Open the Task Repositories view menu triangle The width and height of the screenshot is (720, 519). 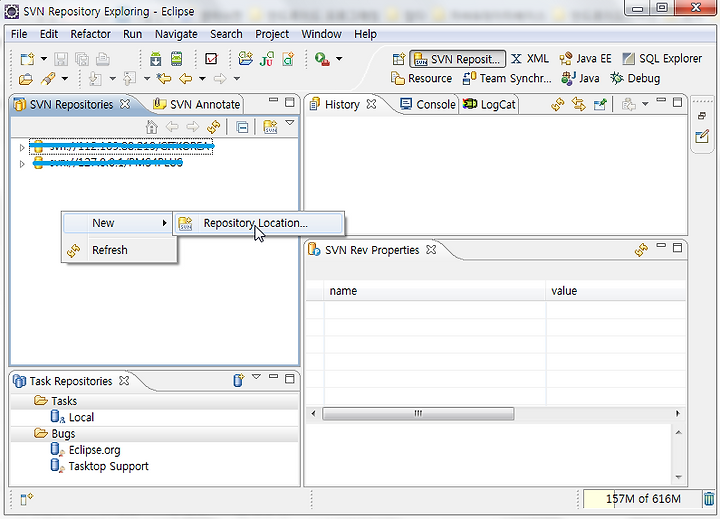click(x=256, y=377)
